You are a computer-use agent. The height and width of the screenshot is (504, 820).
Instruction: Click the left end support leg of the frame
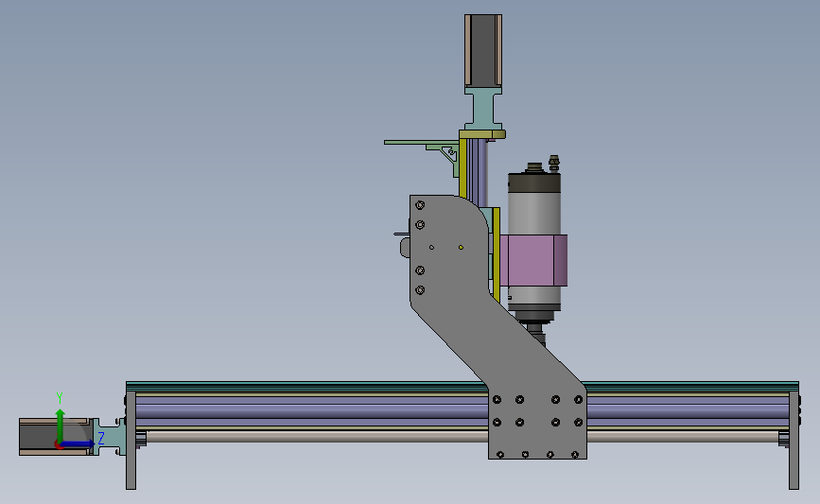point(131,441)
